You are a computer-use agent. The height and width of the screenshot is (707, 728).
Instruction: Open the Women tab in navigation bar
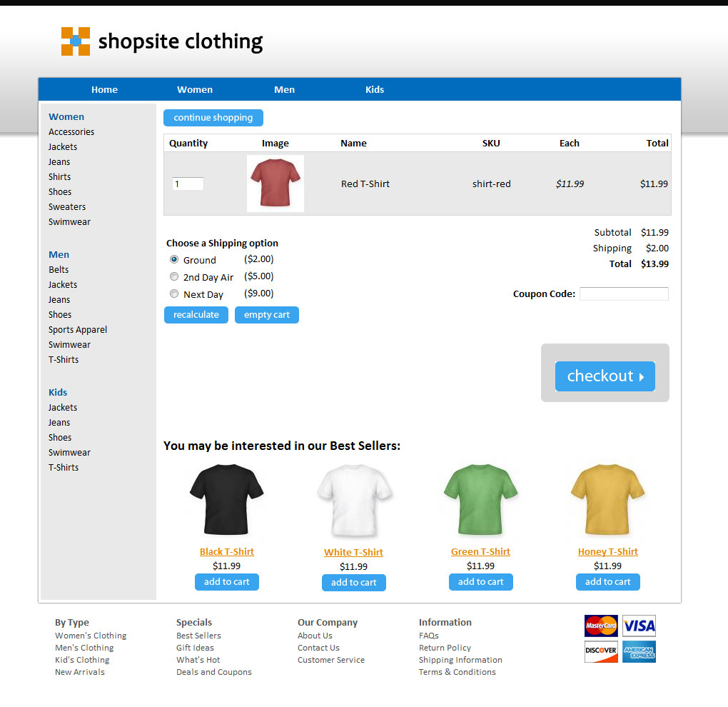click(195, 89)
